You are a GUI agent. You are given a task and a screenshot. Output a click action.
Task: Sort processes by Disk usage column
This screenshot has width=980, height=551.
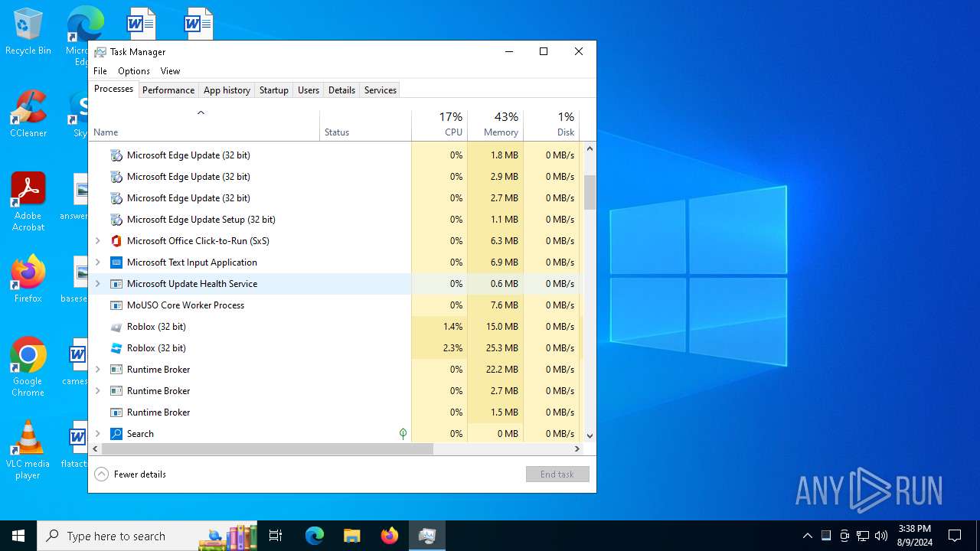(551, 126)
